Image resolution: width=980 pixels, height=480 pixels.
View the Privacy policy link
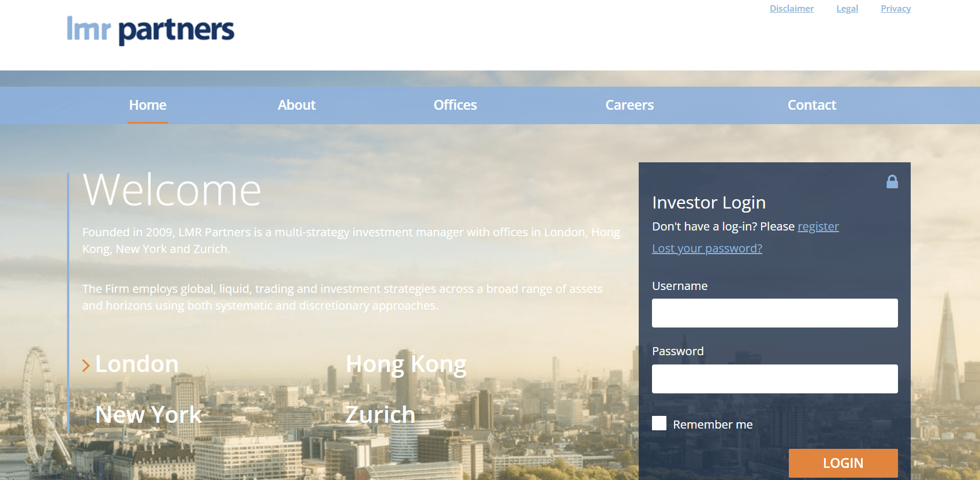coord(895,9)
